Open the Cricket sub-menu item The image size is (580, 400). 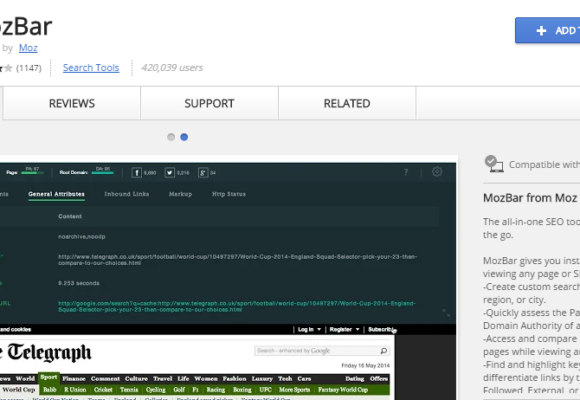pyautogui.click(x=103, y=390)
